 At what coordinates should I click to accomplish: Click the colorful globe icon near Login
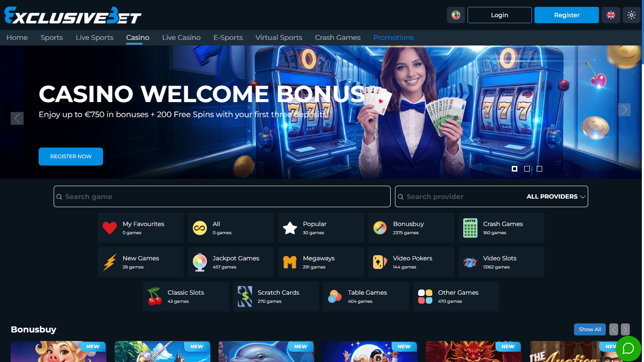click(456, 15)
